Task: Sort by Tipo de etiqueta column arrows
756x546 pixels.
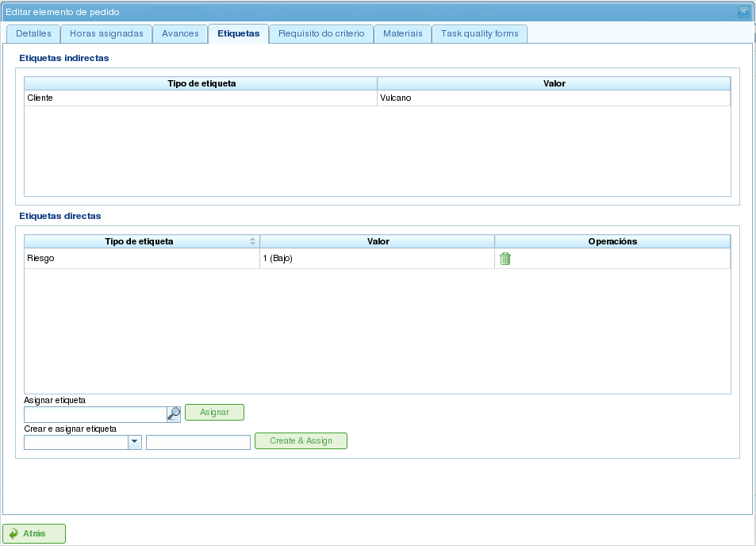Action: [x=252, y=241]
